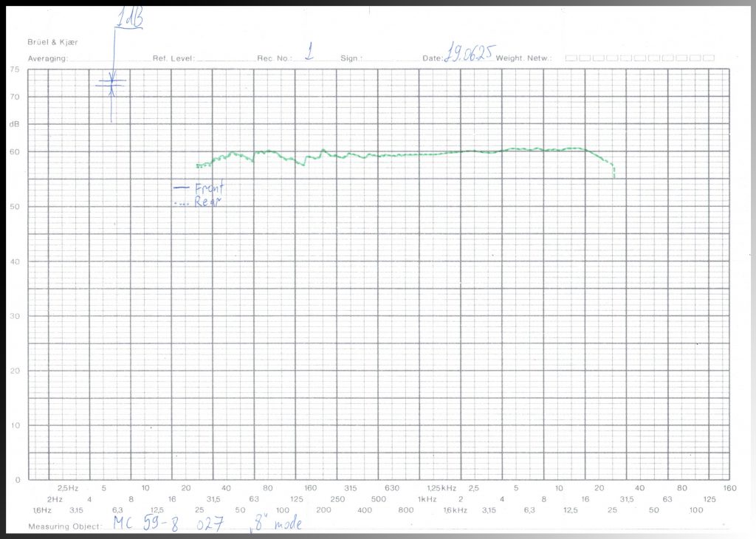Viewport: 756px width, 539px height.
Task: Click the handwritten 1dB annotation
Action: click(x=130, y=18)
